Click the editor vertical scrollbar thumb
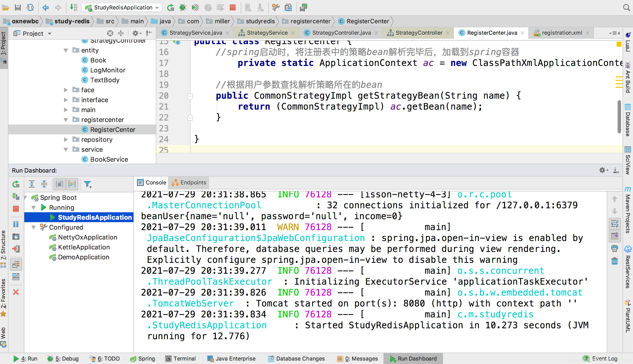Viewport: 633px width, 364px height. (619, 117)
